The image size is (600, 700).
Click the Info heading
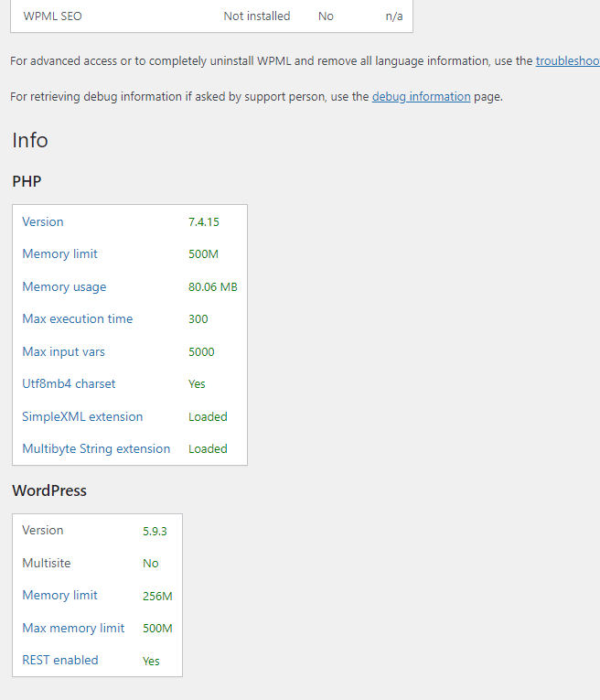(x=30, y=140)
